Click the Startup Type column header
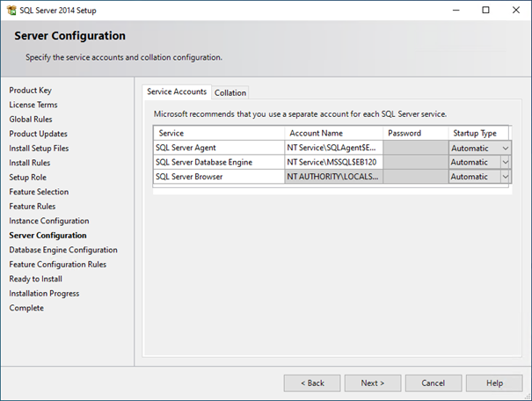532x401 pixels. pyautogui.click(x=478, y=133)
